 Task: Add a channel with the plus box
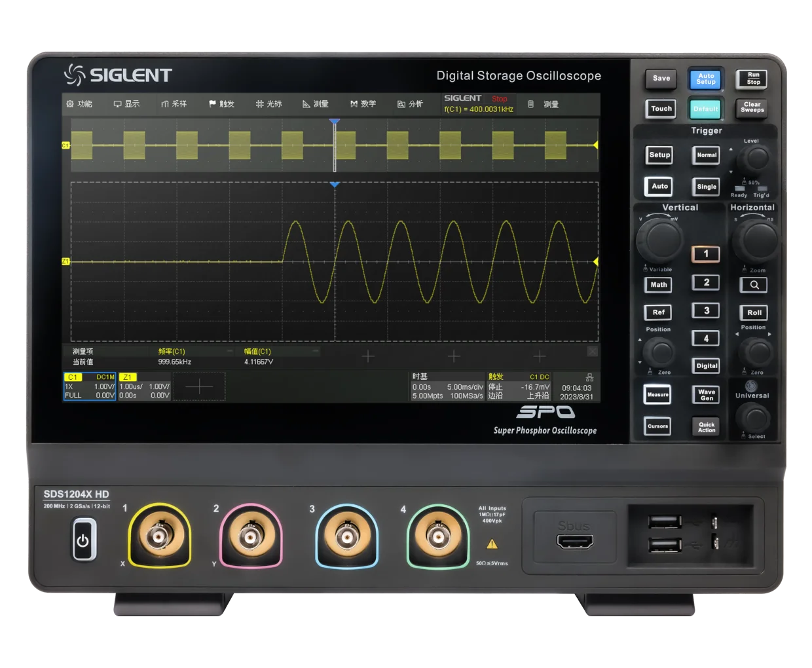(198, 386)
